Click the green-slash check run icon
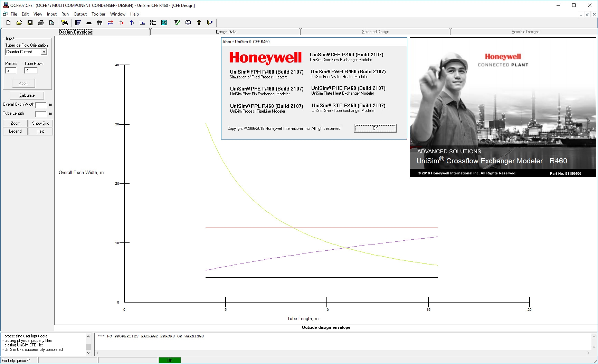The width and height of the screenshot is (598, 364). pyautogui.click(x=177, y=23)
